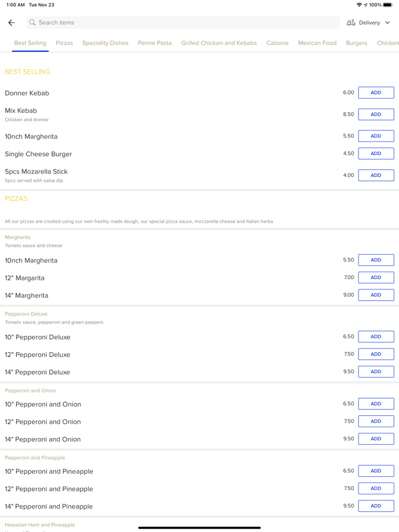Add 12" Pepperoni Deluxe pizza

tap(376, 354)
